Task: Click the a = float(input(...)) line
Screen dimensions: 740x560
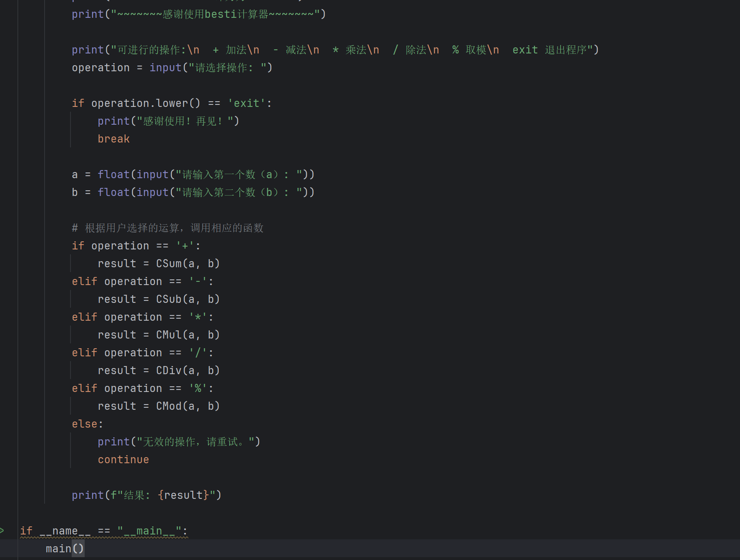Action: click(x=193, y=175)
